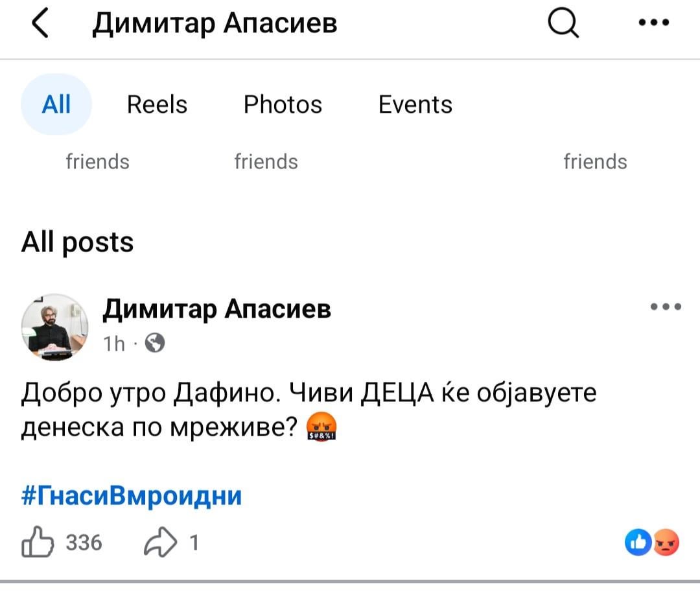This screenshot has width=700, height=599.
Task: Open the header three-dot options menu
Action: point(653,24)
